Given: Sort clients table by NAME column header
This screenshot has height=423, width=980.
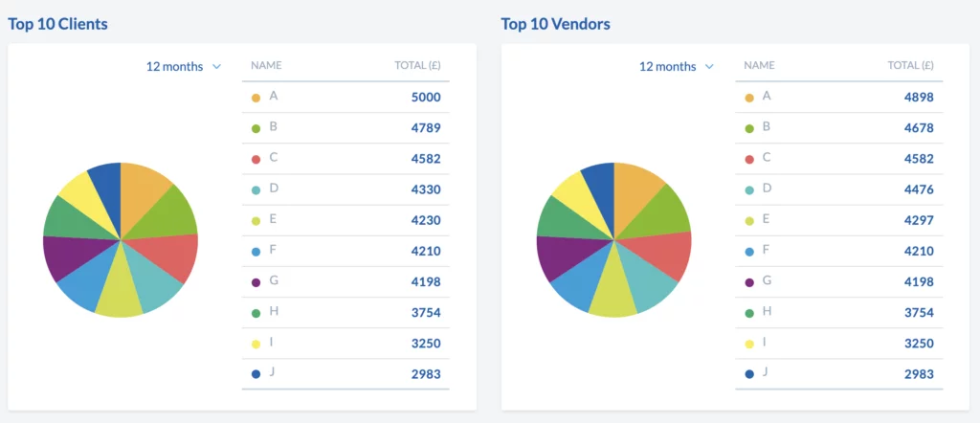Looking at the screenshot, I should click(x=266, y=66).
